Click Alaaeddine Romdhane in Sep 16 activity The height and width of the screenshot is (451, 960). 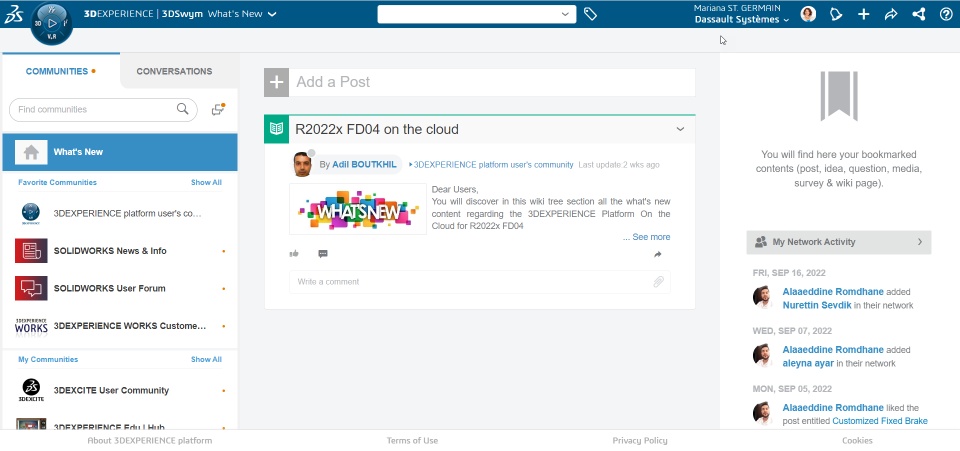pos(833,292)
